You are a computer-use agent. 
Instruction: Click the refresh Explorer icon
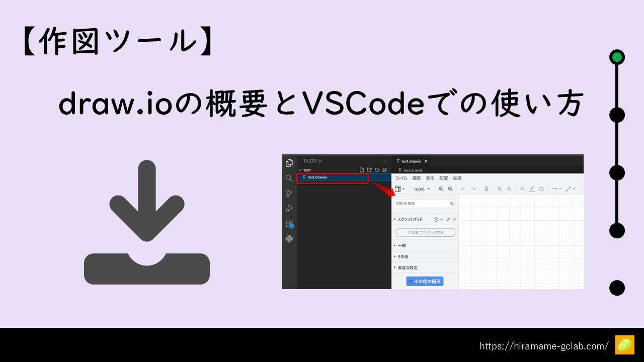pyautogui.click(x=377, y=170)
